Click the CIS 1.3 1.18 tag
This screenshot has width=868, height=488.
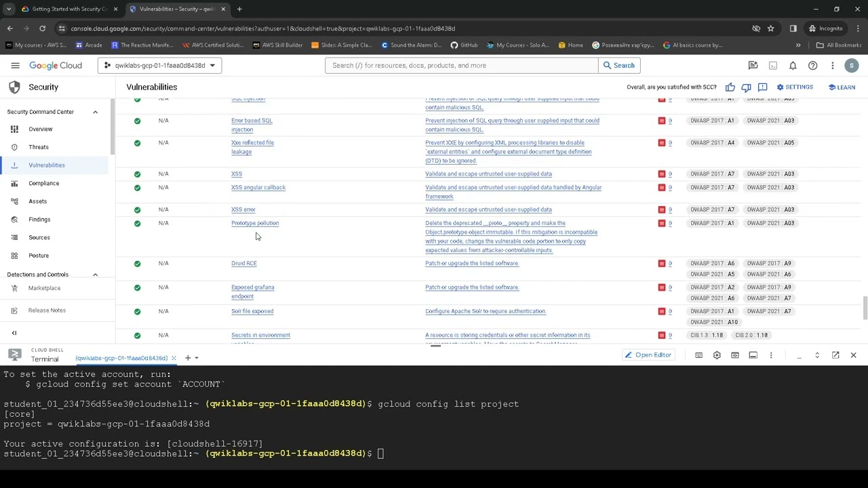707,335
